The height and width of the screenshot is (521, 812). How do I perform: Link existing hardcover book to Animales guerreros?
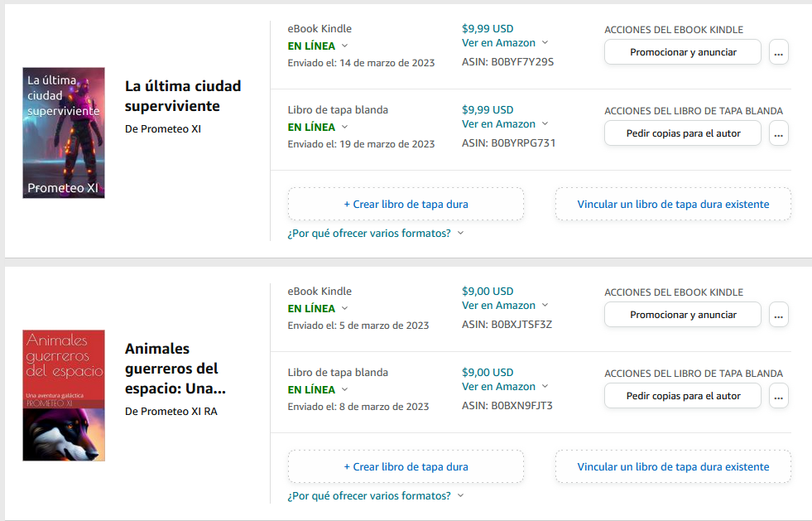point(673,466)
